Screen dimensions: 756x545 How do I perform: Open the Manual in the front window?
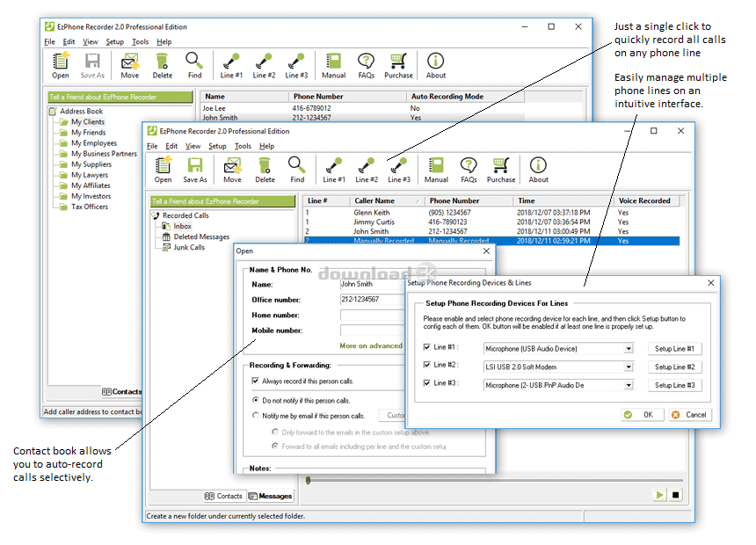coord(436,170)
